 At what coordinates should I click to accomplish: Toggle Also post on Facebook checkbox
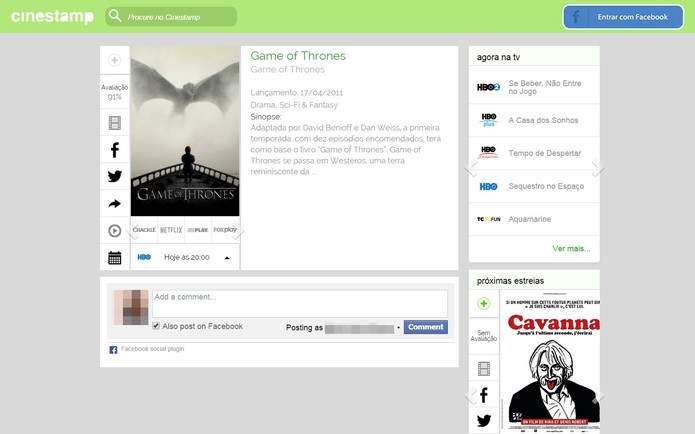156,326
